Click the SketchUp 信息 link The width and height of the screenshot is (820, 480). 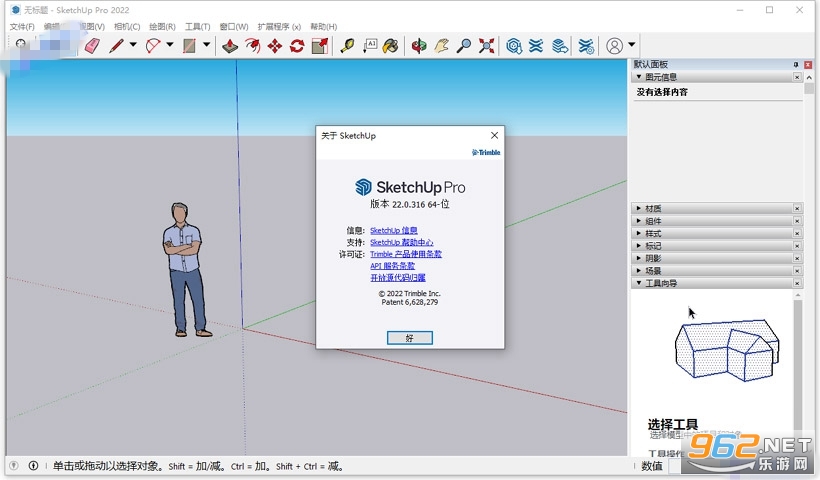[x=394, y=231]
